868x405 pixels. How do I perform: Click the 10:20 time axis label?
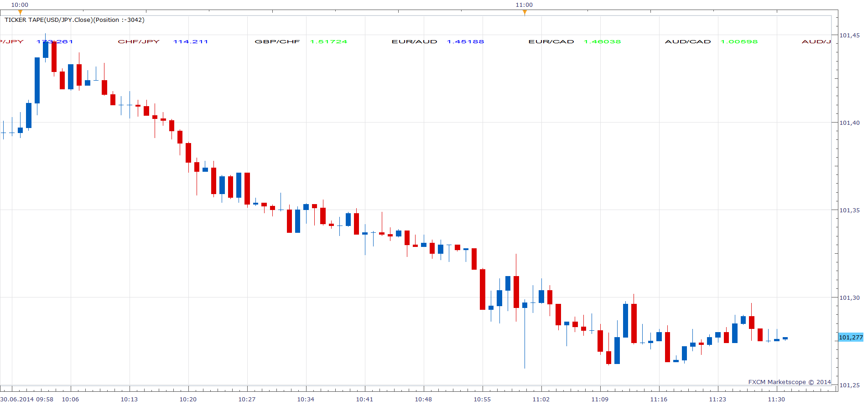click(x=188, y=400)
